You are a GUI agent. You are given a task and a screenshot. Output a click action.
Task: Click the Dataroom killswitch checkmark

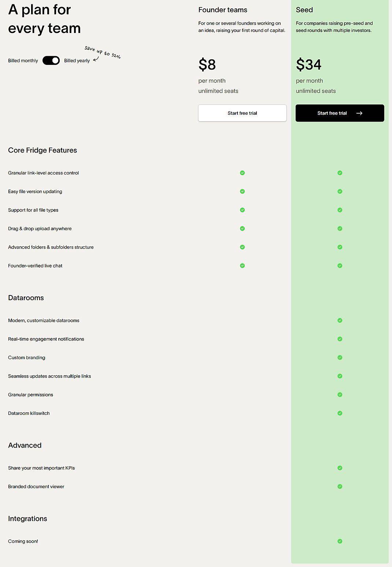click(x=340, y=413)
